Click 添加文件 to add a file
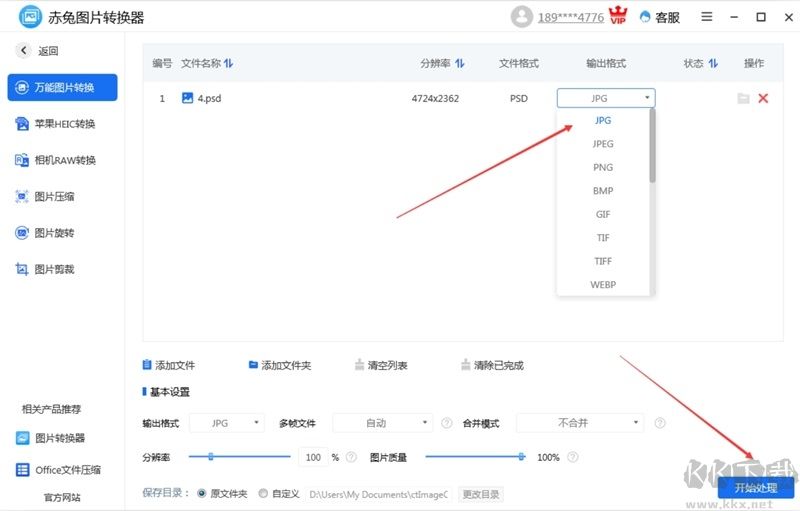The width and height of the screenshot is (800, 511). tap(168, 365)
